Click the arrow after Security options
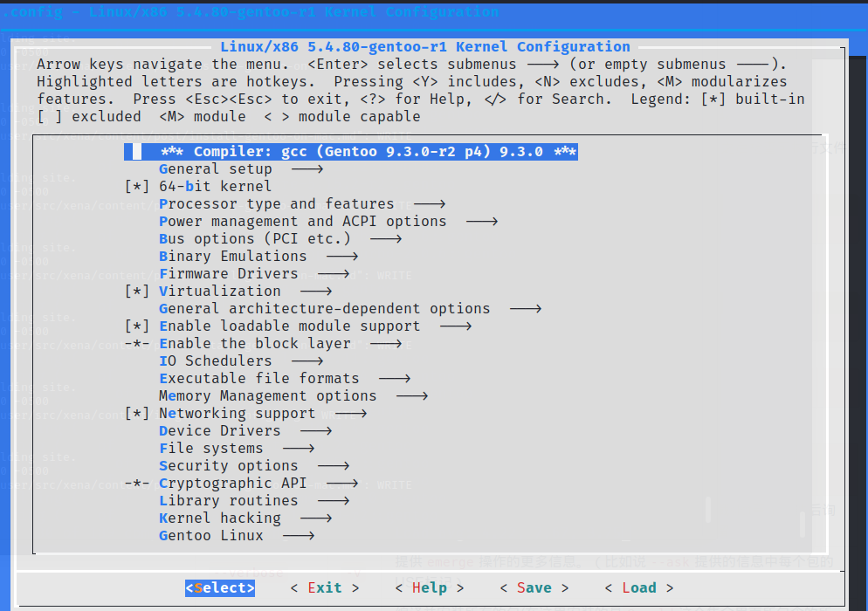Viewport: 868px width, 611px height. pyautogui.click(x=334, y=466)
